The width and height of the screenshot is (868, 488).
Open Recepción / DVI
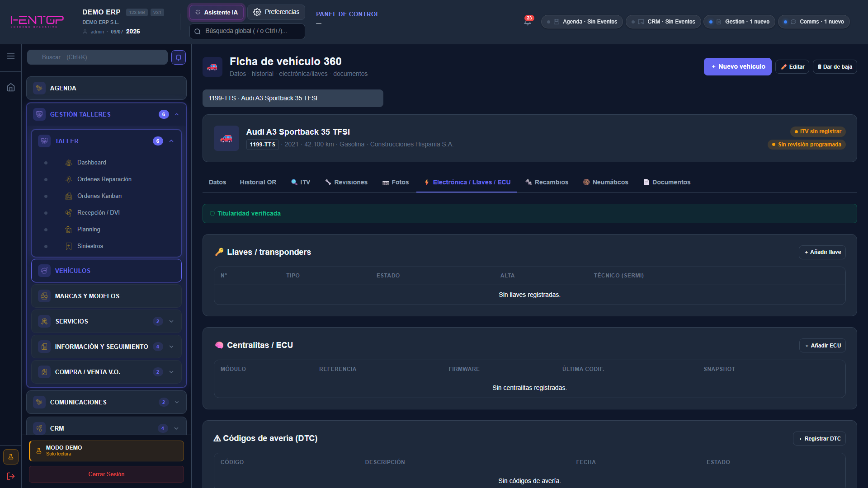tap(99, 213)
